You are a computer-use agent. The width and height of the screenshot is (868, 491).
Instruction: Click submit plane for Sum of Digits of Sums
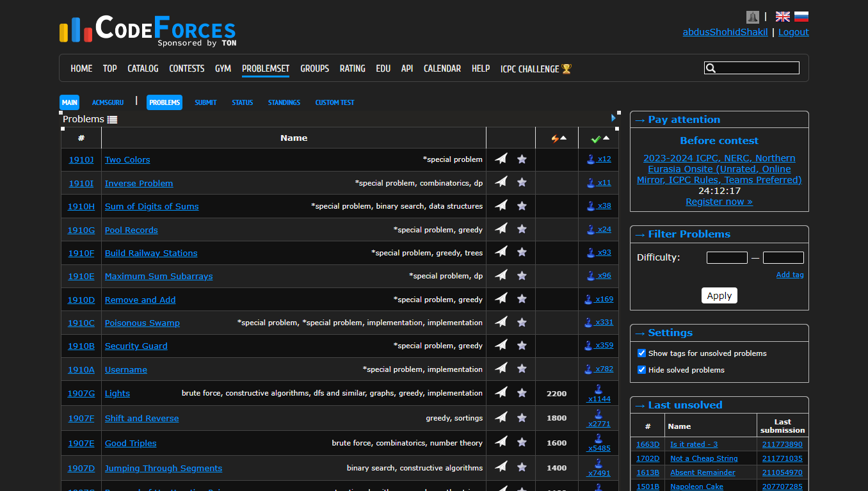tap(501, 205)
